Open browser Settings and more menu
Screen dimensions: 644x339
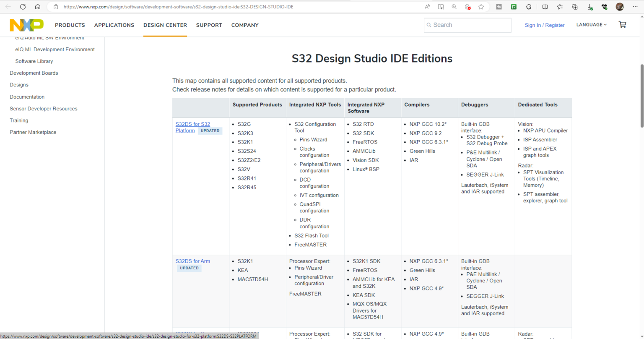pos(635,7)
